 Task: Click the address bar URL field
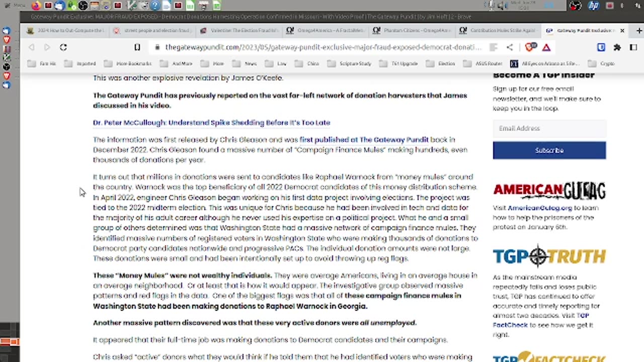click(324, 47)
